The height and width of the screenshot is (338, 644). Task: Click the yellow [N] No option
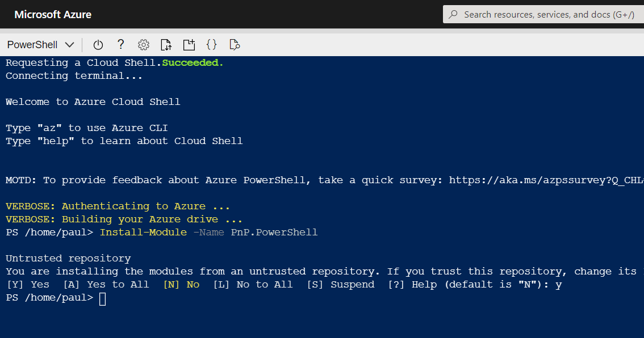click(181, 285)
